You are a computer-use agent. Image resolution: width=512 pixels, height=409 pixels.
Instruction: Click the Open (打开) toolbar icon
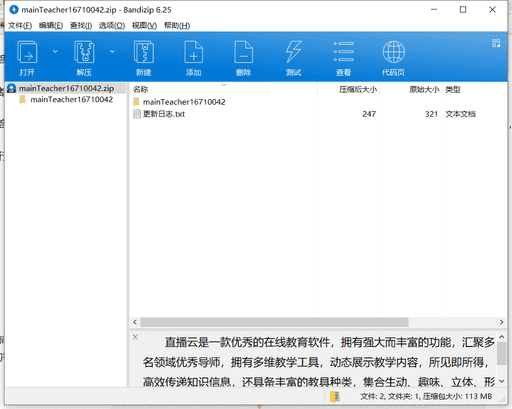[27, 52]
